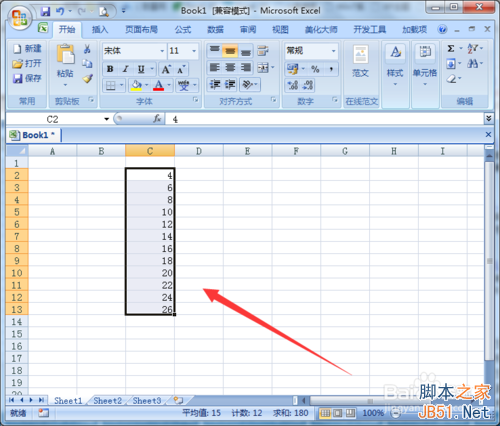Click the AutoSum sigma icon
This screenshot has height=426, width=500.
click(x=451, y=49)
